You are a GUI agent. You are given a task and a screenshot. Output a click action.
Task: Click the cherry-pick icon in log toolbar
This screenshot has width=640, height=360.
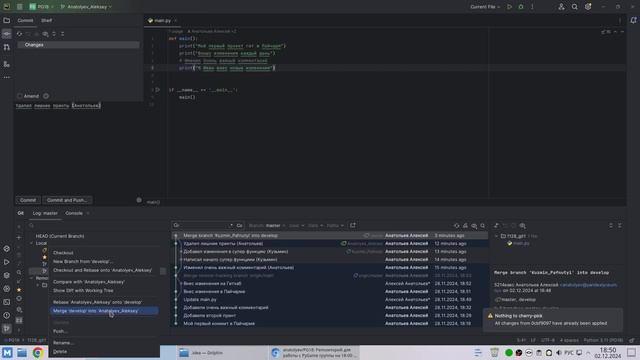pos(465,226)
